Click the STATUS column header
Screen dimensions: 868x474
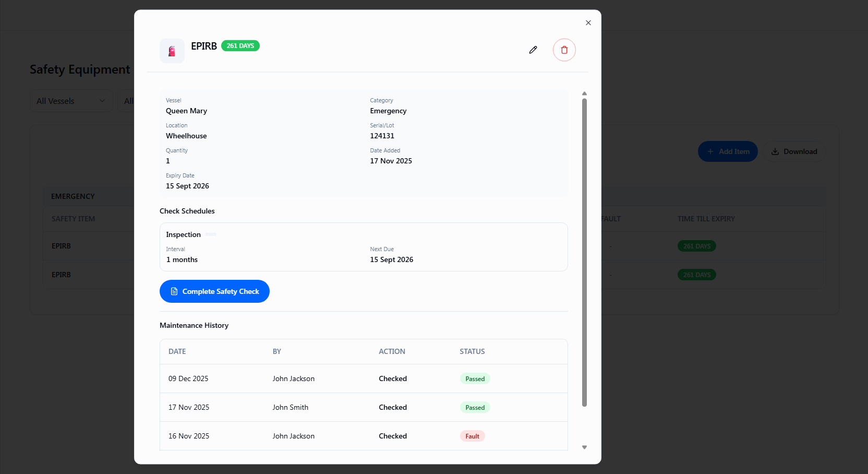(x=472, y=352)
